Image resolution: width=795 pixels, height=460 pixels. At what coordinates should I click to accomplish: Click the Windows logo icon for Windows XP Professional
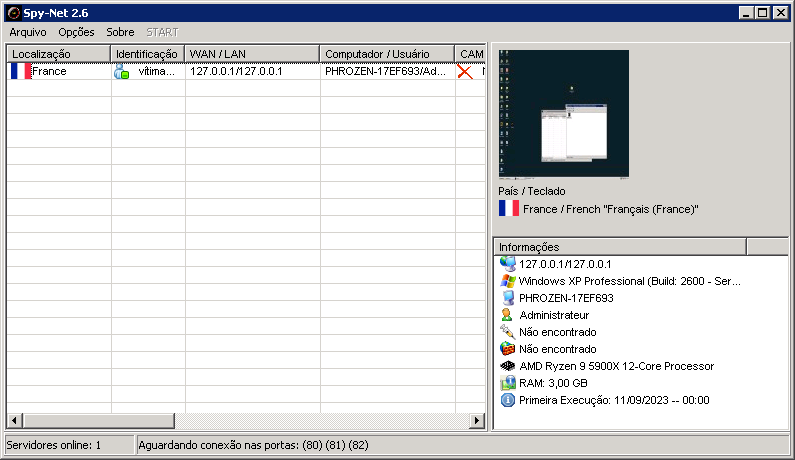tap(507, 281)
